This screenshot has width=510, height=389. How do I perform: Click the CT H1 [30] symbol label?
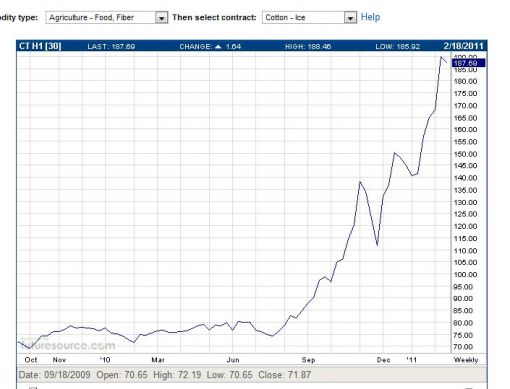(40, 46)
